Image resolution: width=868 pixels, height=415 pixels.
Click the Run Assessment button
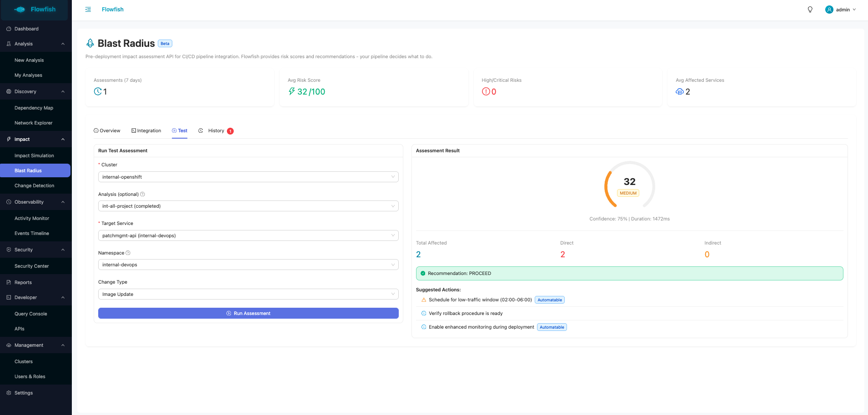coord(248,313)
